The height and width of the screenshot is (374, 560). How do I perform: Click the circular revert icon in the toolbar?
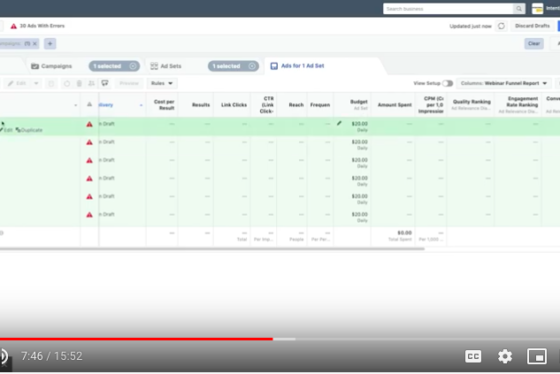(x=67, y=83)
